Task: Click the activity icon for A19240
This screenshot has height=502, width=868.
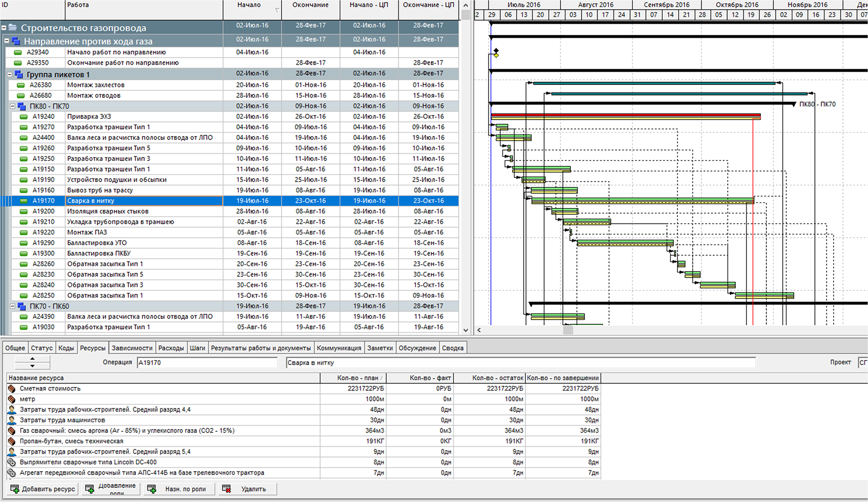Action: coord(24,117)
